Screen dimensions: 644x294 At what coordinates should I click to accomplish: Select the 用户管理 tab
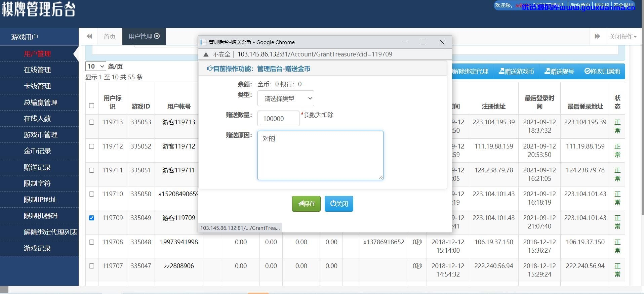pyautogui.click(x=144, y=36)
